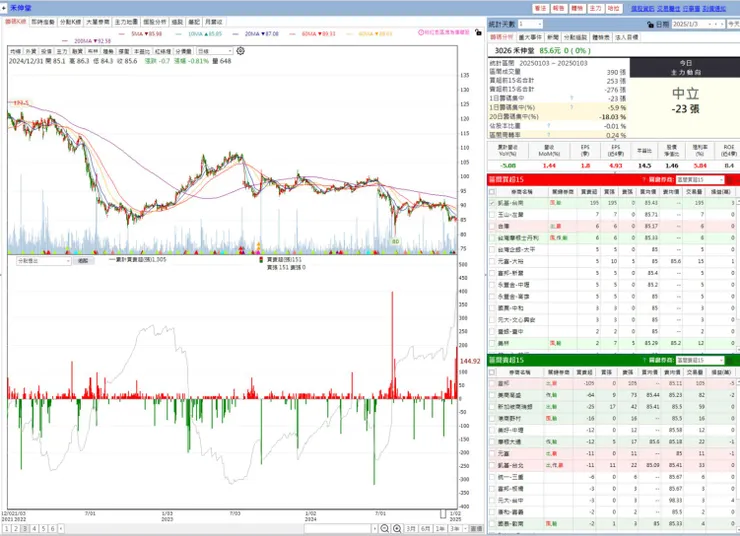This screenshot has height=536, width=740.
Task: Open the help icon next to 1日籌碼集中(%)
Action: click(x=572, y=108)
